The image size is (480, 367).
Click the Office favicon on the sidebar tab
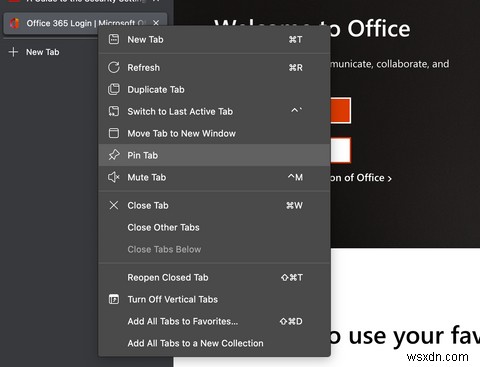(x=14, y=23)
